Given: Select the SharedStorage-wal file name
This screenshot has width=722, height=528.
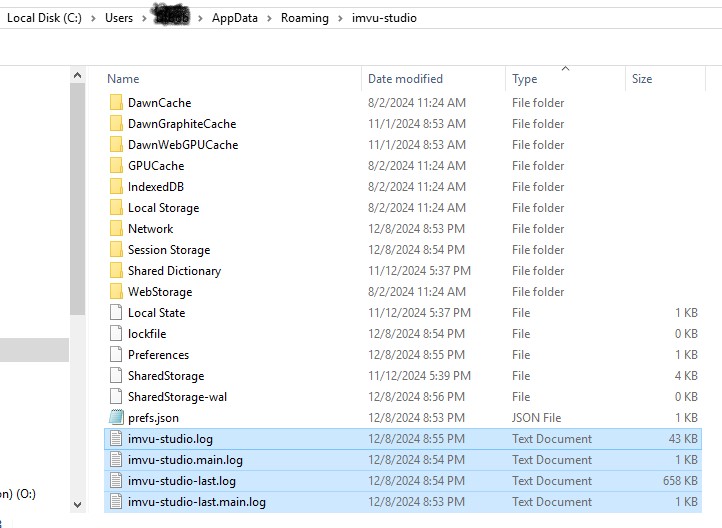Looking at the screenshot, I should click(x=177, y=397).
